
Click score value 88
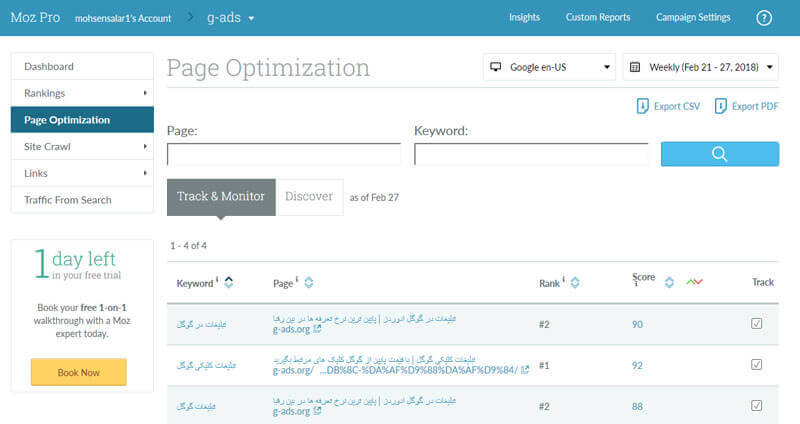coord(637,406)
